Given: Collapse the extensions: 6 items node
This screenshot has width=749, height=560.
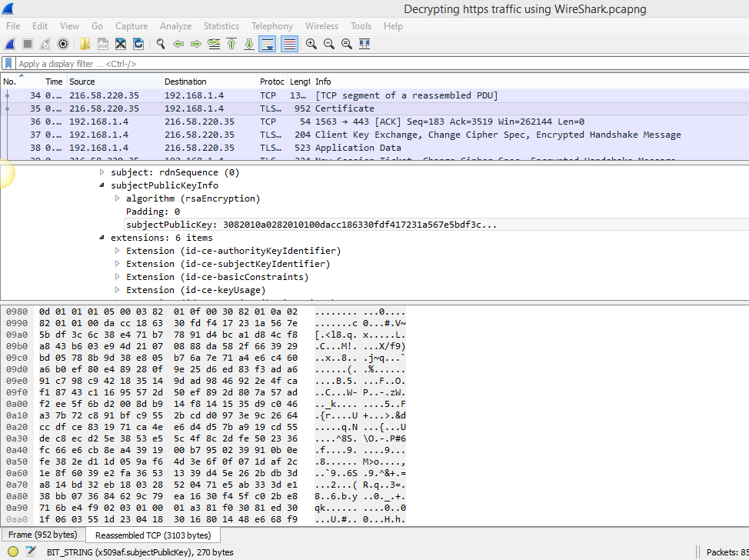Looking at the screenshot, I should click(x=102, y=238).
